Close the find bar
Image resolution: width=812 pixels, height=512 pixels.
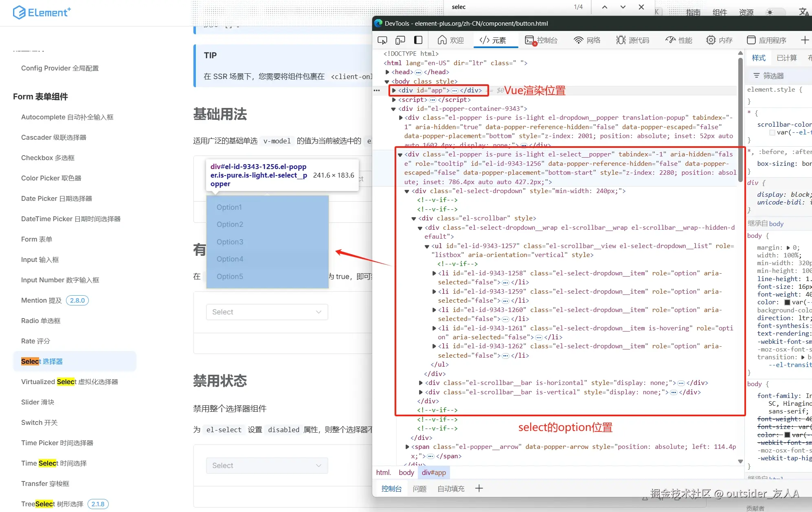[641, 7]
